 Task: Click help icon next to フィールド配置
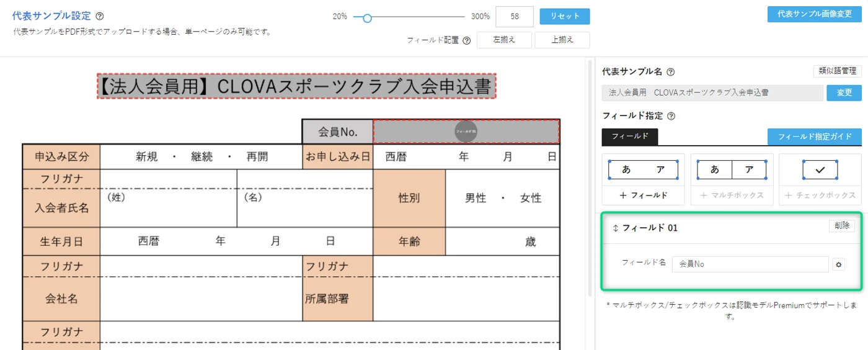466,40
